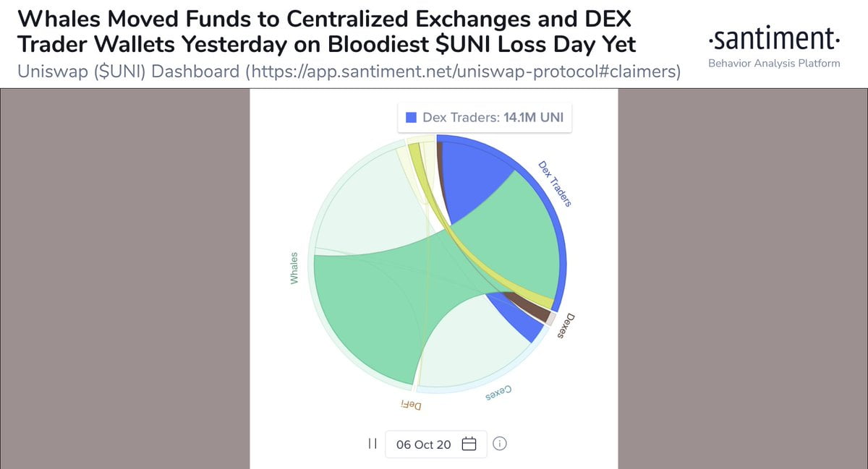The height and width of the screenshot is (469, 868).
Task: Select the Whales arc label
Action: [294, 267]
